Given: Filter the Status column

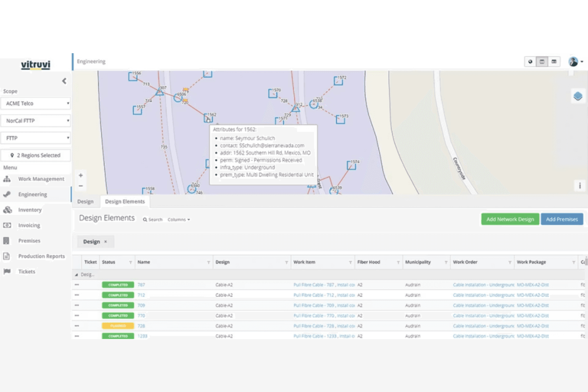Looking at the screenshot, I should [130, 263].
